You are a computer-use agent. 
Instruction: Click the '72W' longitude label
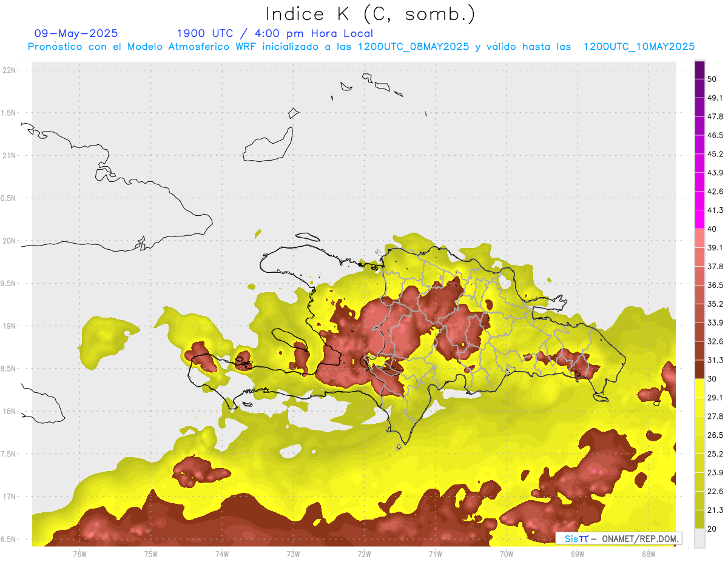coord(364,554)
